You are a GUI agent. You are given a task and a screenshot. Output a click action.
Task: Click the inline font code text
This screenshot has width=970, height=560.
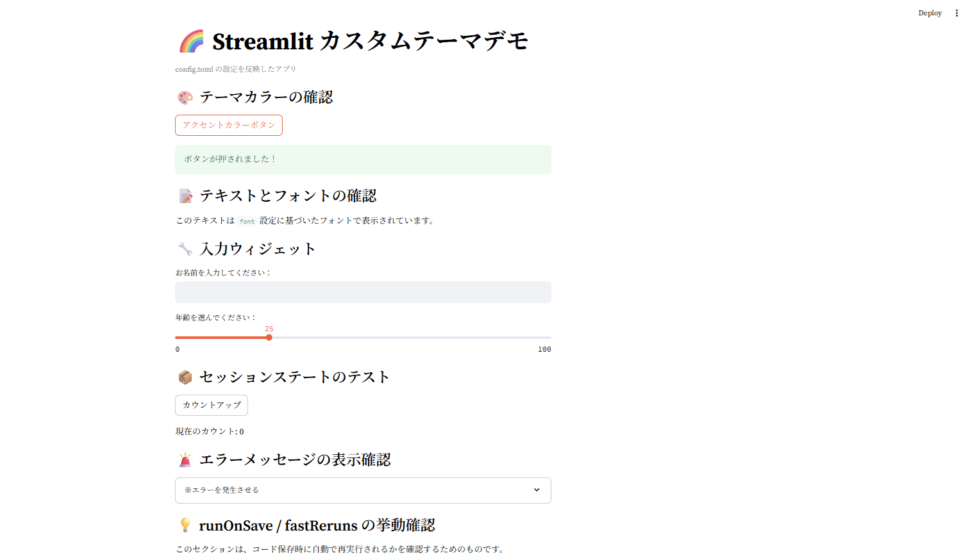[247, 220]
